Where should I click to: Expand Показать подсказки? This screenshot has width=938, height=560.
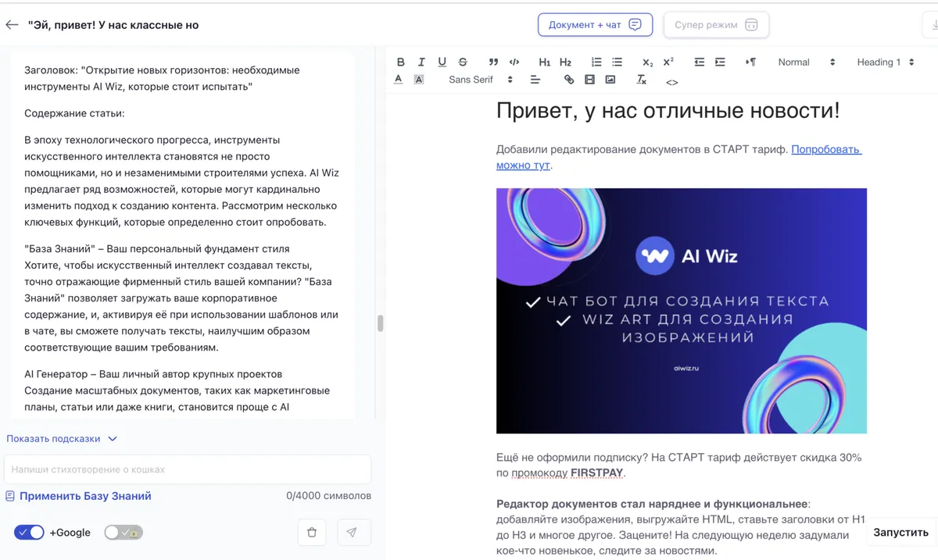tap(62, 439)
